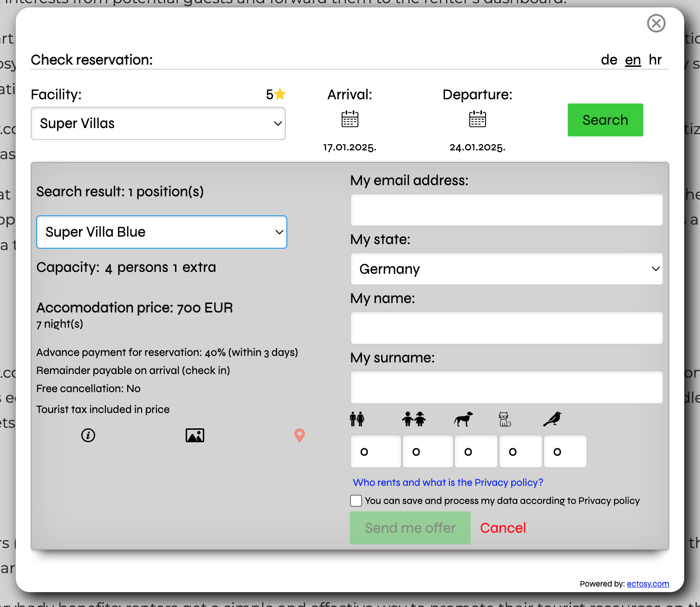Screen dimensions: 700x607
Task: Click the adults count number field
Action: 376,452
